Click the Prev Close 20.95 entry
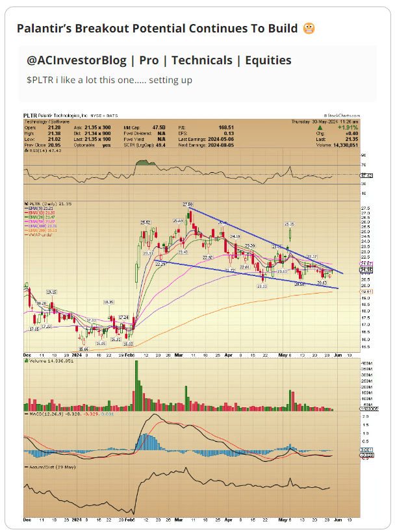The height and width of the screenshot is (532, 395). click(x=42, y=145)
